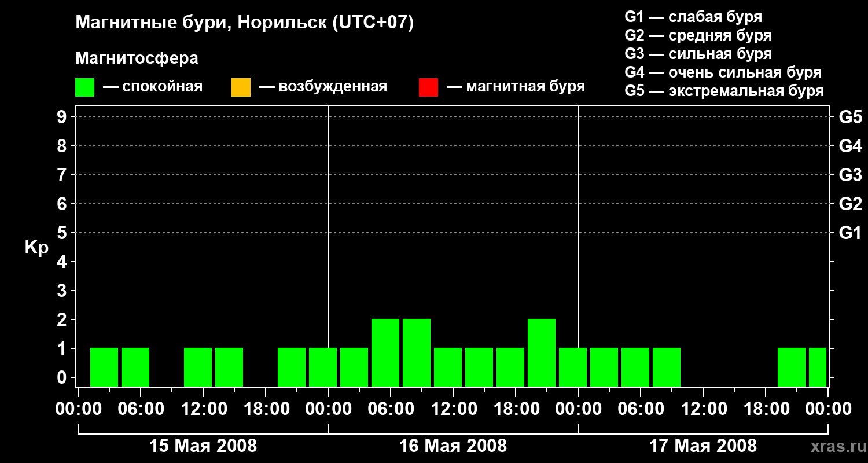Click the G4 label on the right axis
Screen dimensions: 868x463
(850, 146)
